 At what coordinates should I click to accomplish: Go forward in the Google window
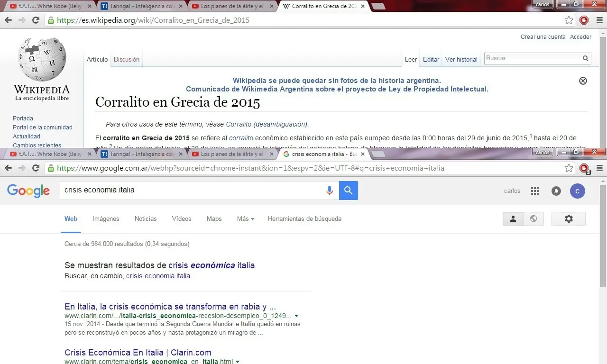pyautogui.click(x=22, y=168)
